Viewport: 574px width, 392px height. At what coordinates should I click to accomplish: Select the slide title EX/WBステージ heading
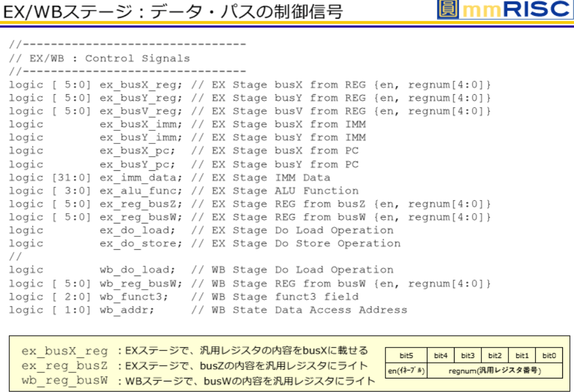[x=173, y=12]
